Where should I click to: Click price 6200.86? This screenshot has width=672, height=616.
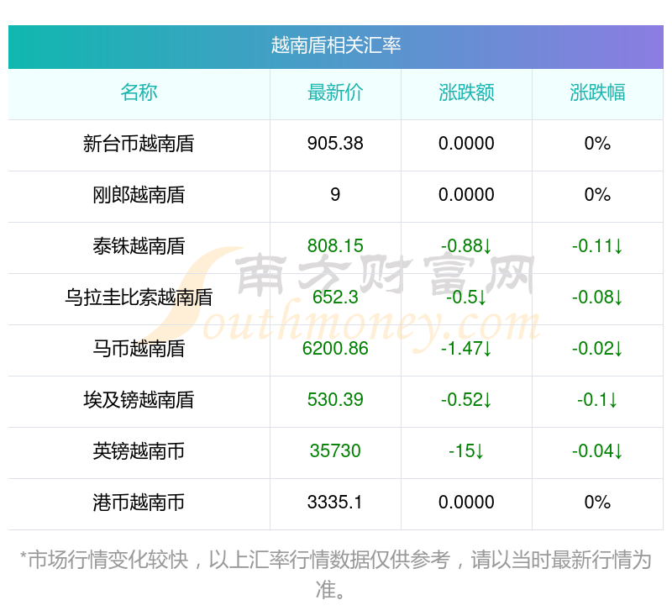(335, 349)
